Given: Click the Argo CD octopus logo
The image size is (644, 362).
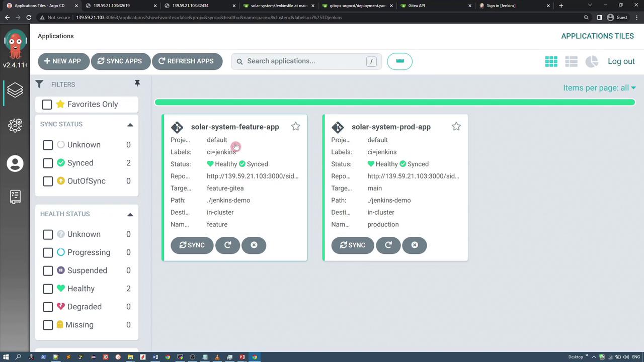Looking at the screenshot, I should click(15, 45).
